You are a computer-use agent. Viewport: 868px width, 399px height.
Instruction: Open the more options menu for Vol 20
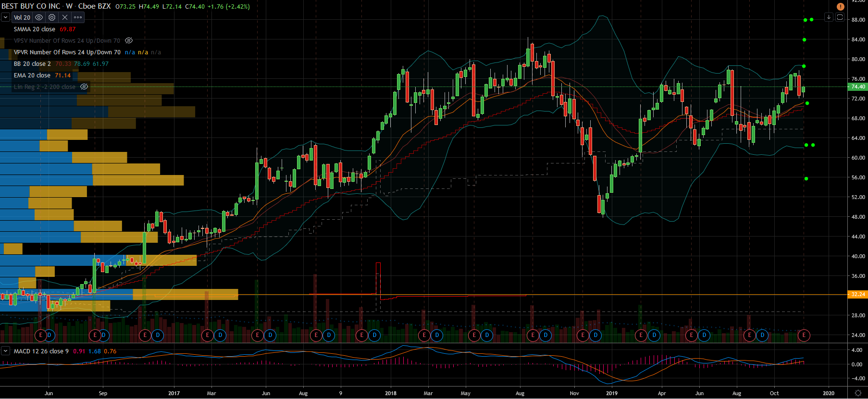point(78,17)
